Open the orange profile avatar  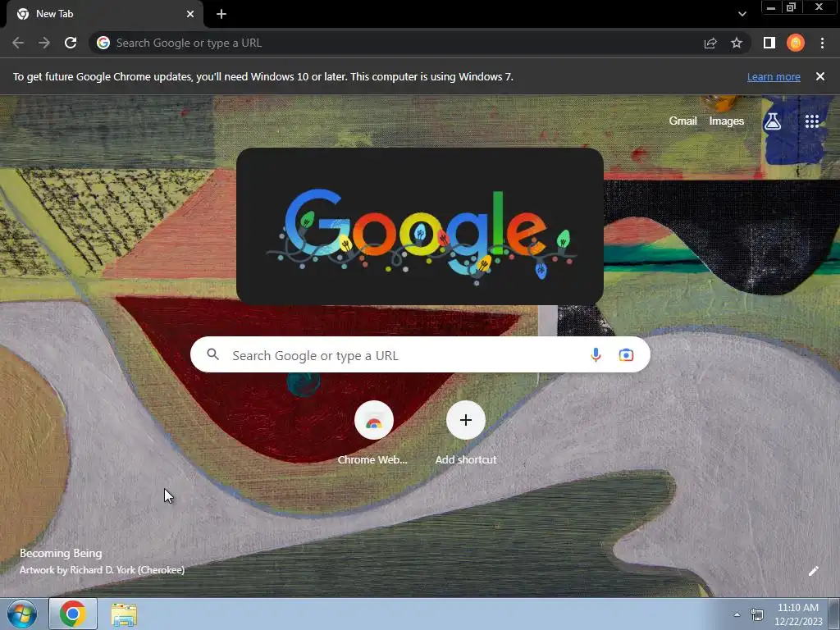(796, 43)
